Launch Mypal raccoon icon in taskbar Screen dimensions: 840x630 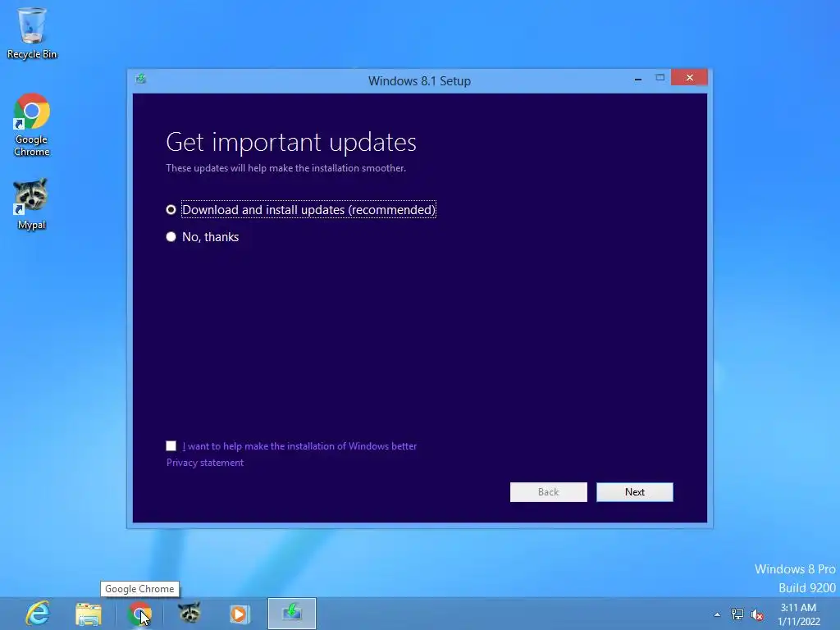pyautogui.click(x=189, y=613)
